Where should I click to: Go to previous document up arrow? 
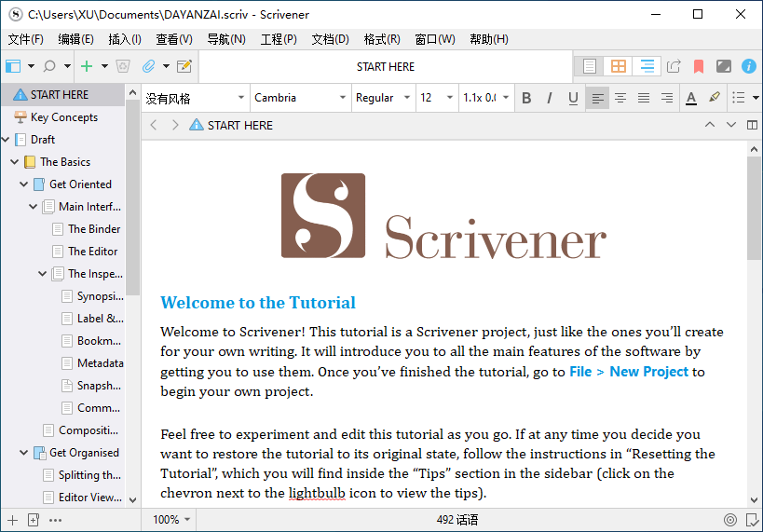710,125
